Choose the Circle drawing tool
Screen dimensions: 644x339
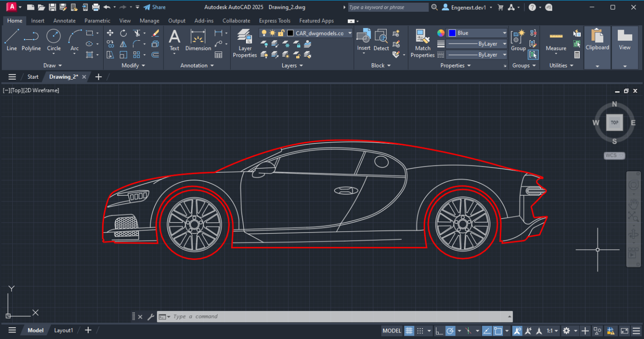click(53, 40)
